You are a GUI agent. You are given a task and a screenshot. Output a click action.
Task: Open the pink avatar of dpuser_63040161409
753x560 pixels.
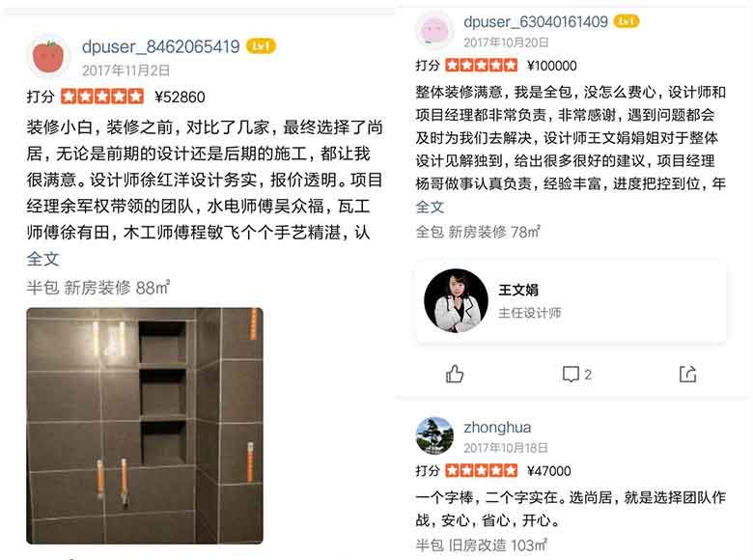click(434, 30)
